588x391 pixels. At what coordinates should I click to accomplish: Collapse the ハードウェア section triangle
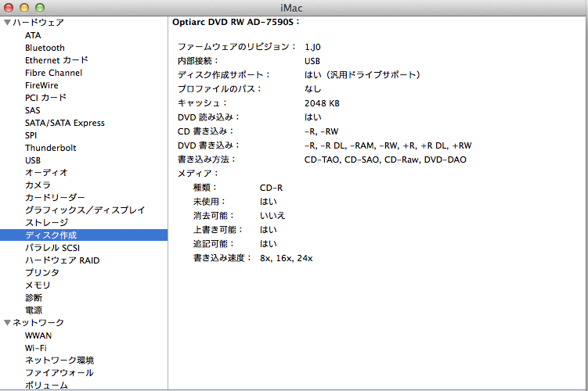tap(8, 23)
